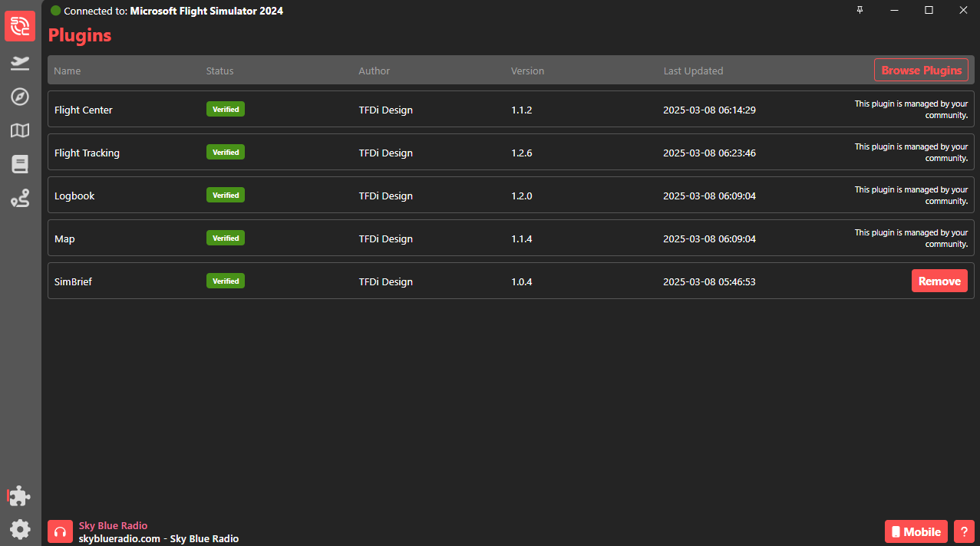
Task: Click Microsoft Flight Simulator 2024 connection text
Action: (x=206, y=11)
